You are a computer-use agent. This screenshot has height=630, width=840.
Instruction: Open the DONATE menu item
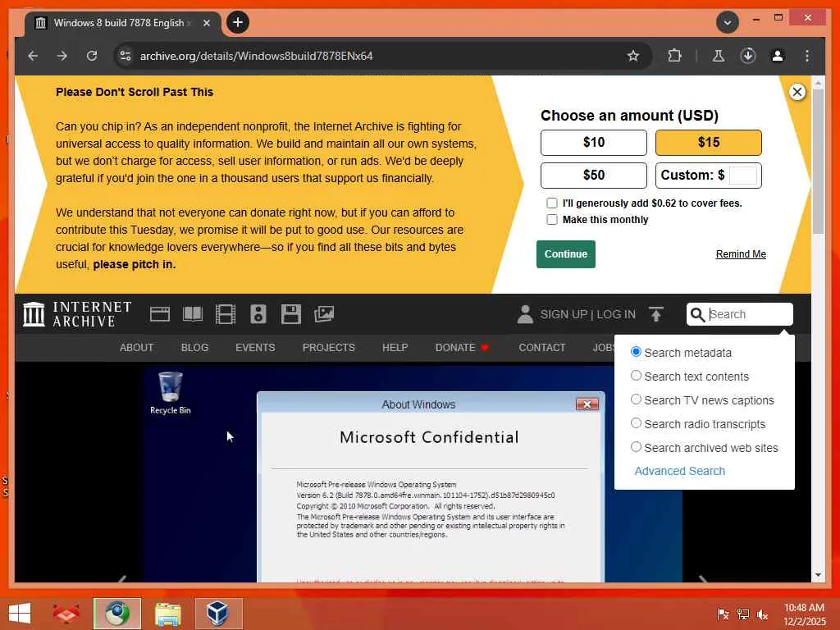(462, 348)
